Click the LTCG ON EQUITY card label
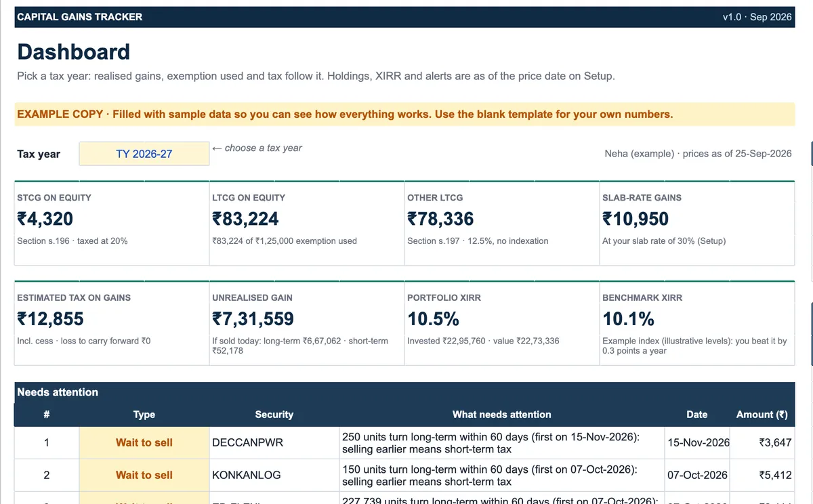Viewport: 813px width, 504px height. pyautogui.click(x=249, y=198)
